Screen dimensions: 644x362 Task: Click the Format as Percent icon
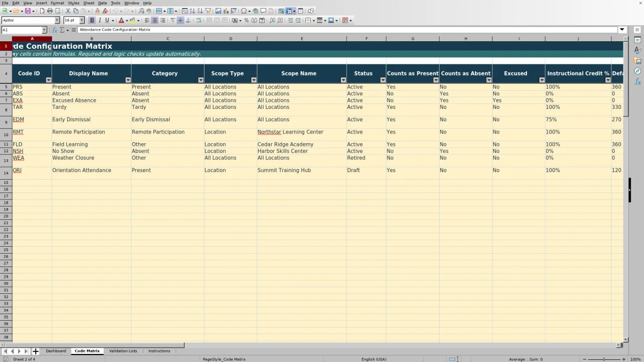[x=246, y=20]
